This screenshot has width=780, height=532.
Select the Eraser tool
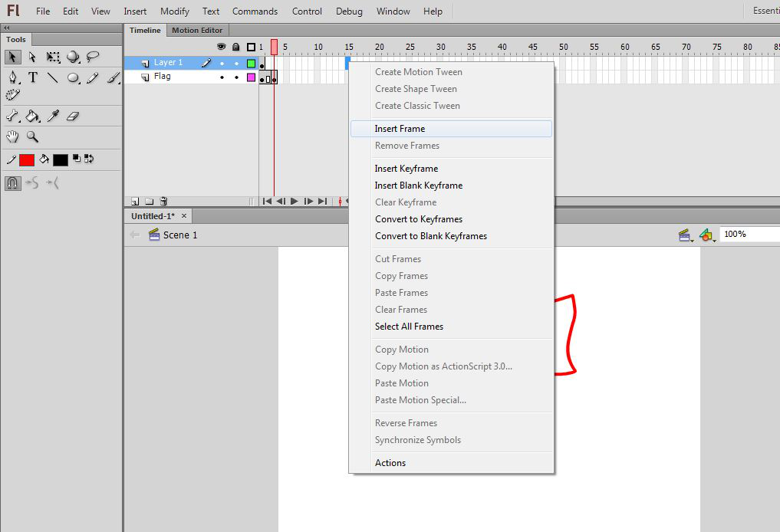(73, 117)
